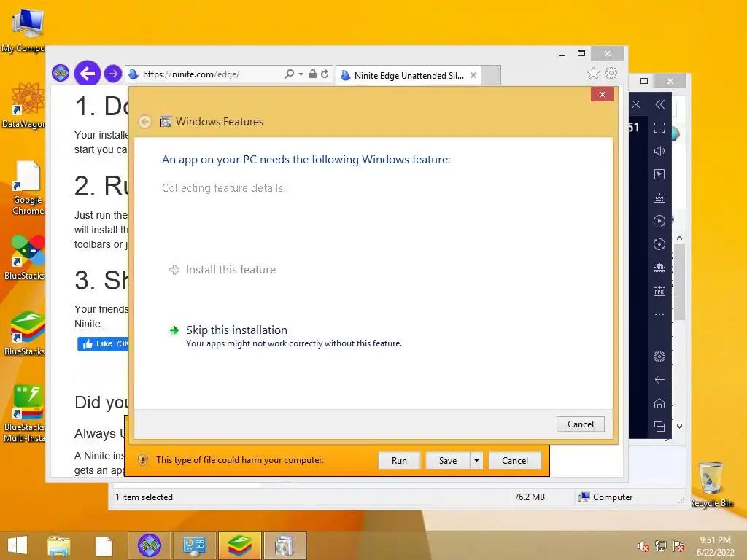
Task: Open the address bar dropdown arrow
Action: pos(301,74)
